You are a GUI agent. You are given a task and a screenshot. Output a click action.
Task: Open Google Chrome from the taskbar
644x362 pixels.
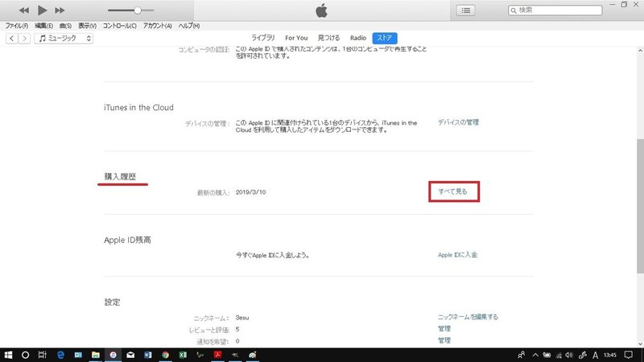click(165, 355)
